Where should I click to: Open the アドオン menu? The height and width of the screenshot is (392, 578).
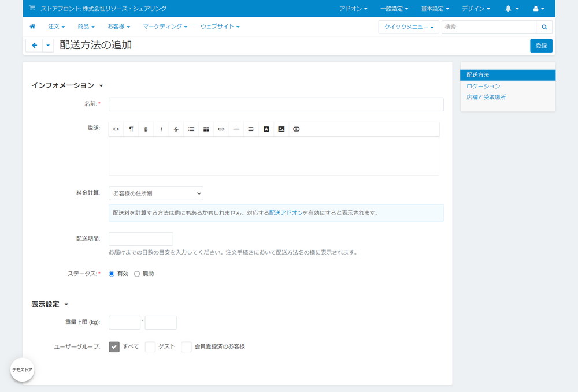353,9
